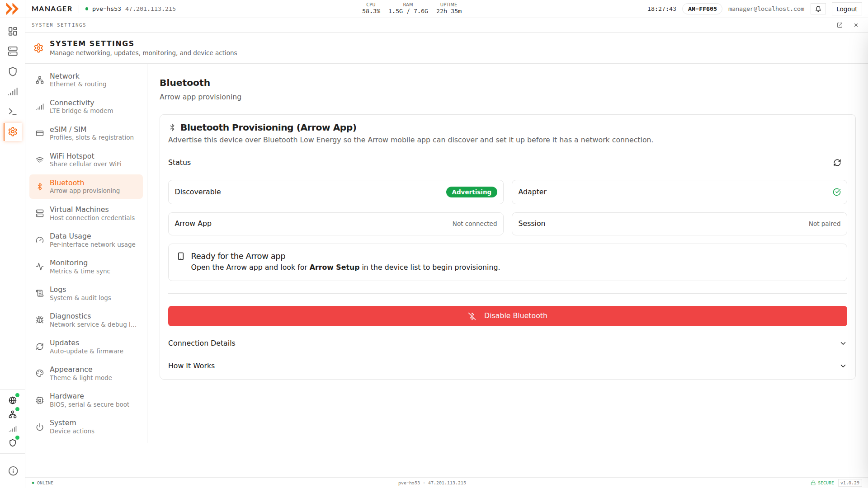Open Hardware settings
The image size is (868, 488).
86,400
